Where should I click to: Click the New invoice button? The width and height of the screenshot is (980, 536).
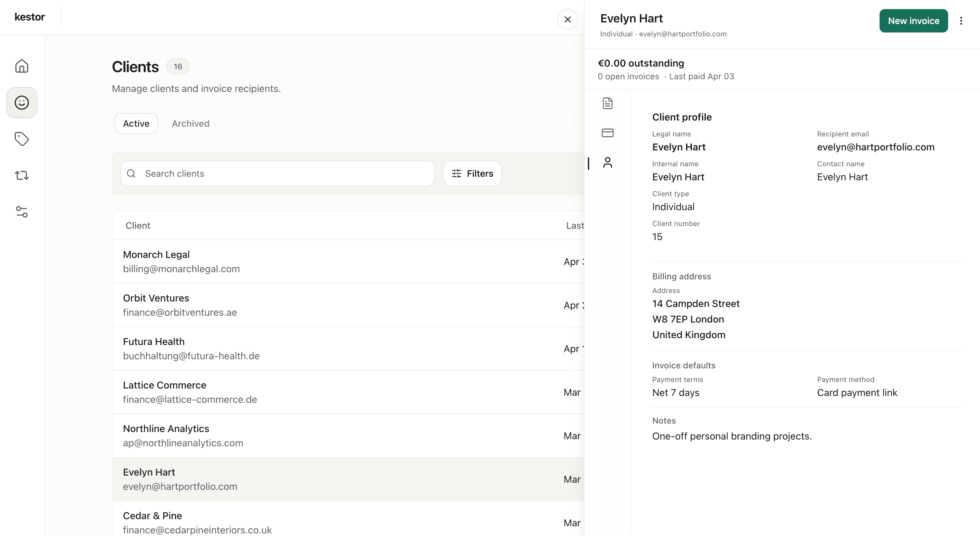point(913,20)
